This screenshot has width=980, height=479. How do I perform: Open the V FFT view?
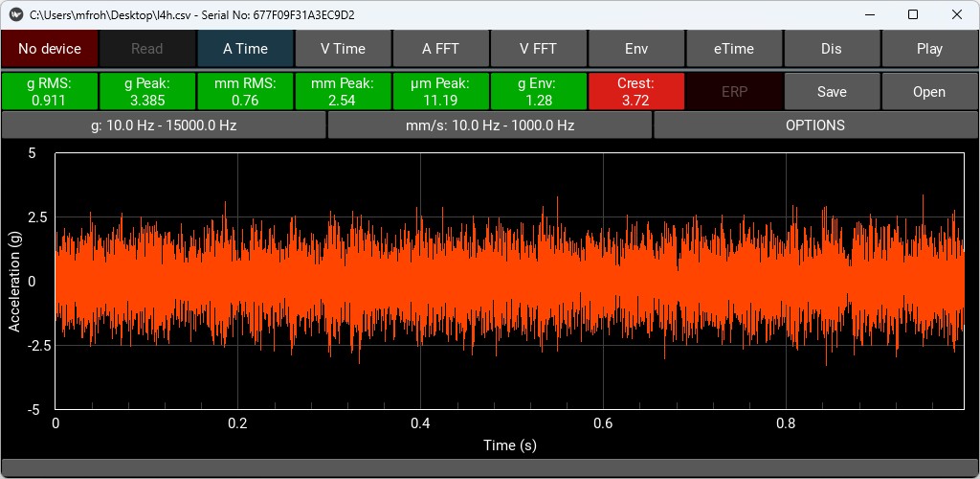coord(539,49)
